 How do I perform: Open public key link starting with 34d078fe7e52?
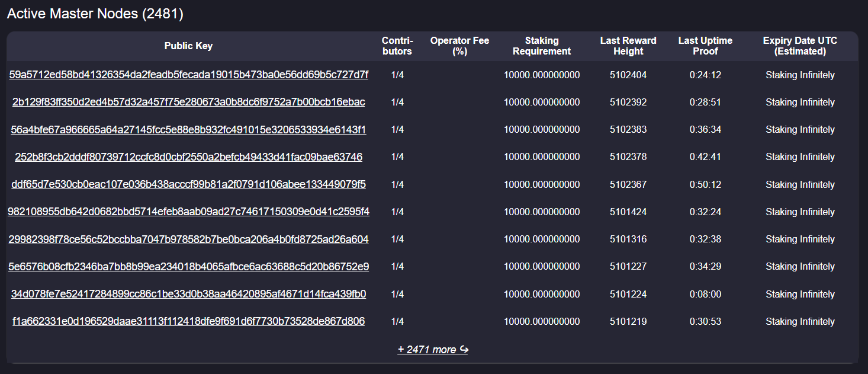[x=188, y=294]
